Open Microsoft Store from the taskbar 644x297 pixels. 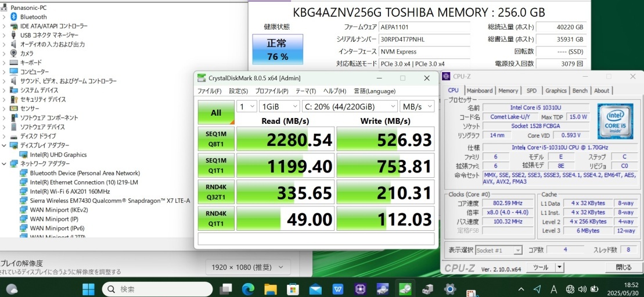(x=293, y=289)
